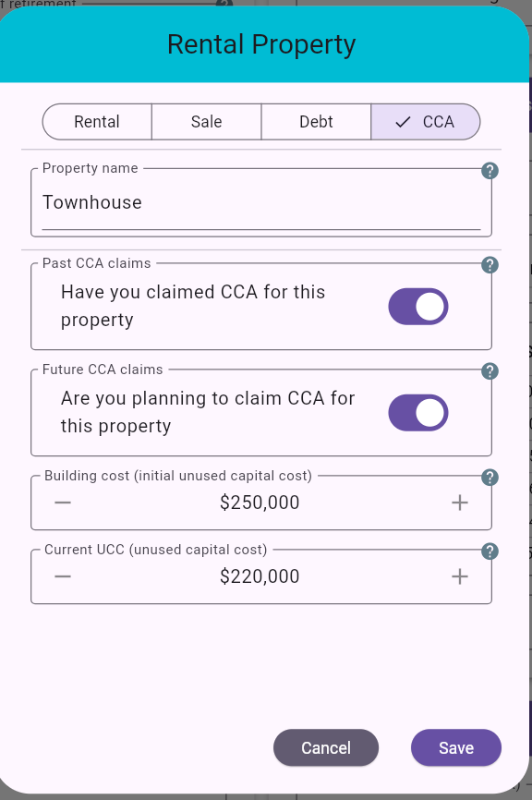This screenshot has height=800, width=532.
Task: Click the plus icon beside Building cost
Action: tap(459, 502)
